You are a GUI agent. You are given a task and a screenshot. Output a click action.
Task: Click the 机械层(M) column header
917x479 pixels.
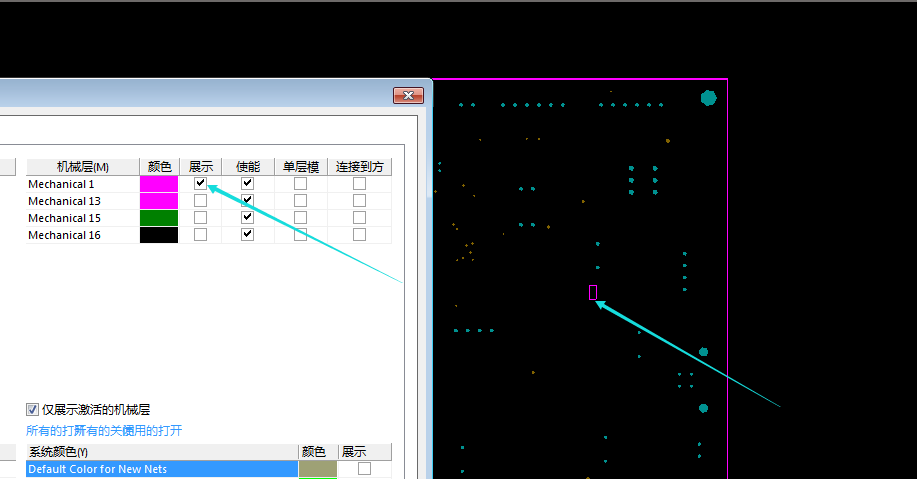(x=82, y=167)
